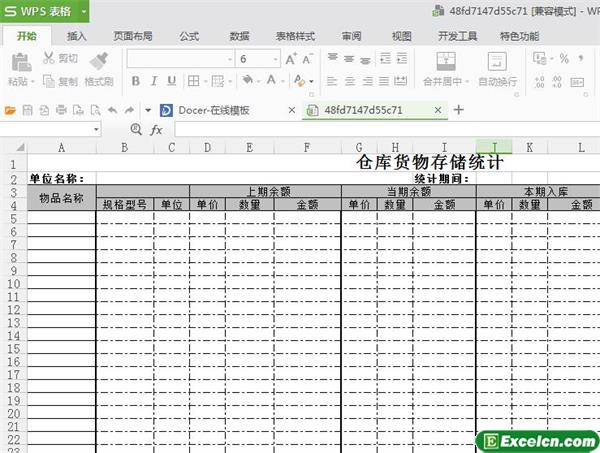This screenshot has width=600, height=453.
Task: Click the distributed alignment icon
Action: coord(400,81)
